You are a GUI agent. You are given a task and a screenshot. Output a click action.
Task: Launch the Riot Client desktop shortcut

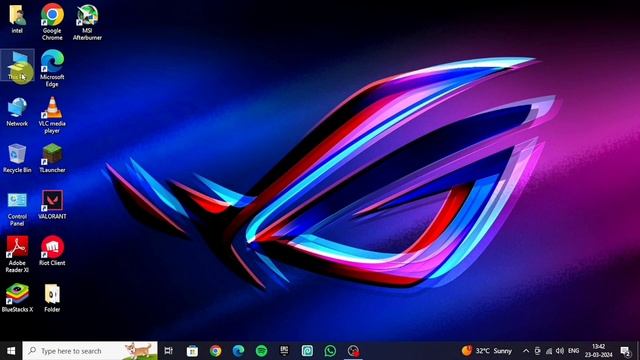pyautogui.click(x=52, y=251)
